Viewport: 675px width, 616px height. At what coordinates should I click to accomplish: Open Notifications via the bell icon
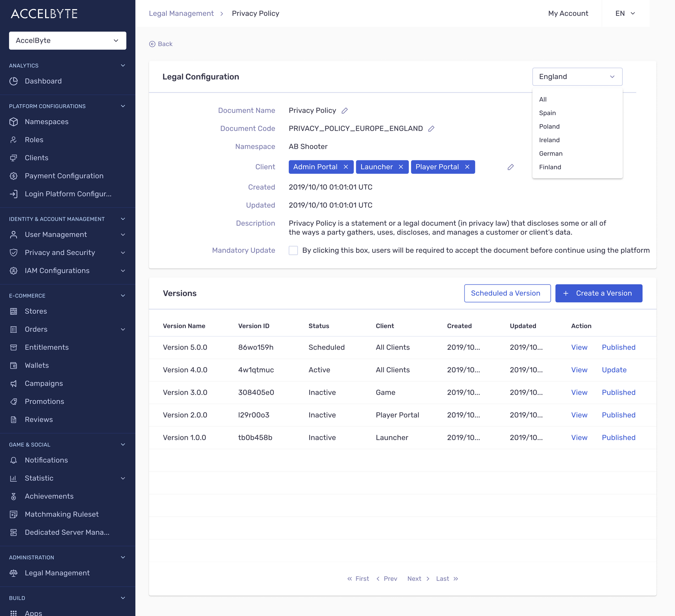(x=13, y=460)
